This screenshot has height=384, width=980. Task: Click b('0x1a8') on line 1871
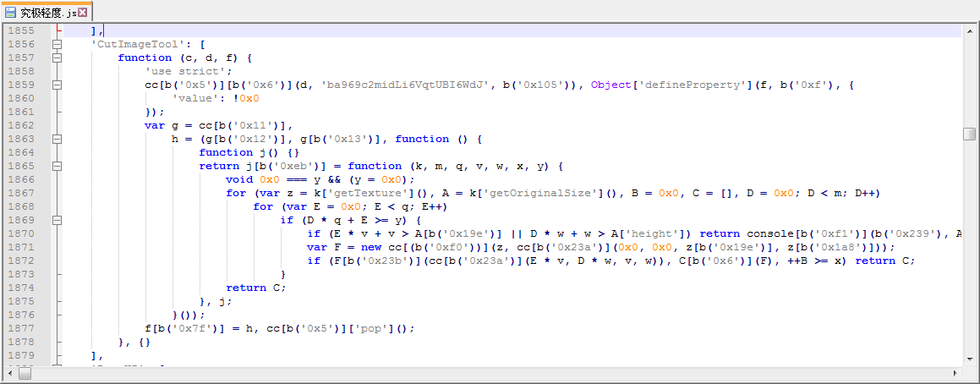pos(842,247)
